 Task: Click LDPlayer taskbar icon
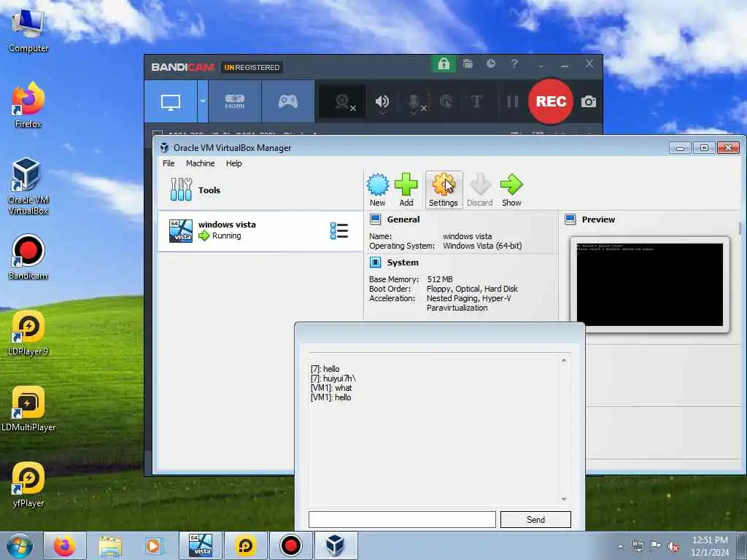[245, 545]
